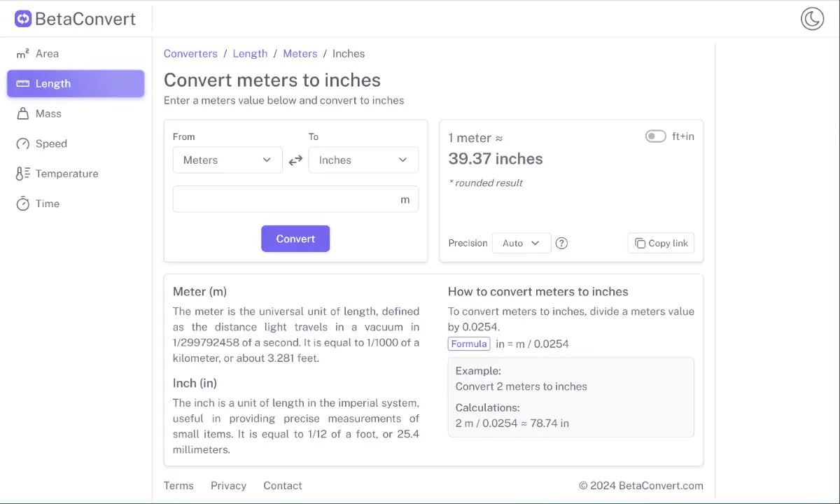The height and width of the screenshot is (504, 840).
Task: Open the Privacy footer link
Action: click(x=228, y=486)
